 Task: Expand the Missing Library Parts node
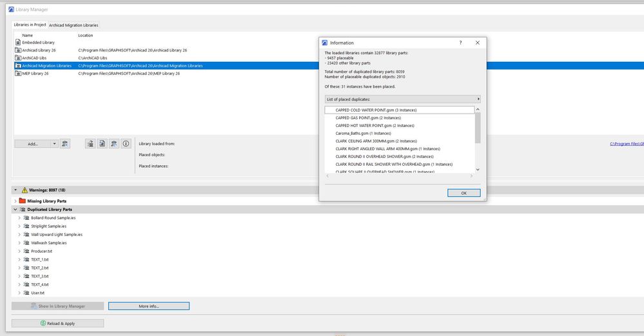point(15,201)
